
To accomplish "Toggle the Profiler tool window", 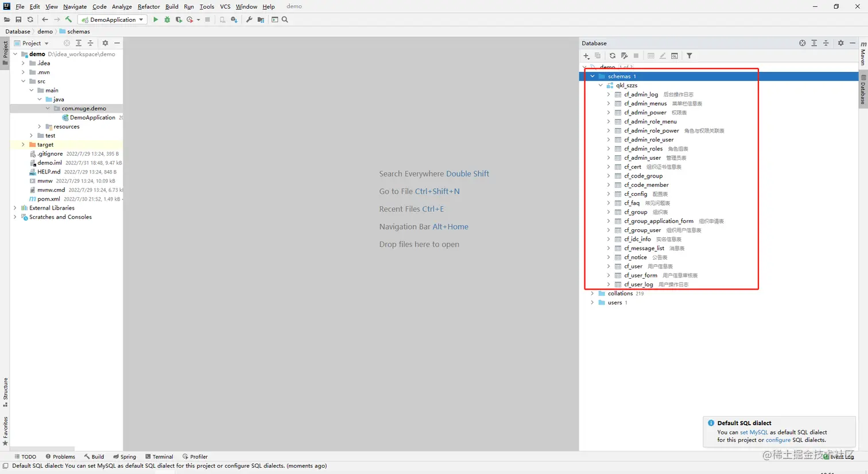I will pyautogui.click(x=195, y=457).
